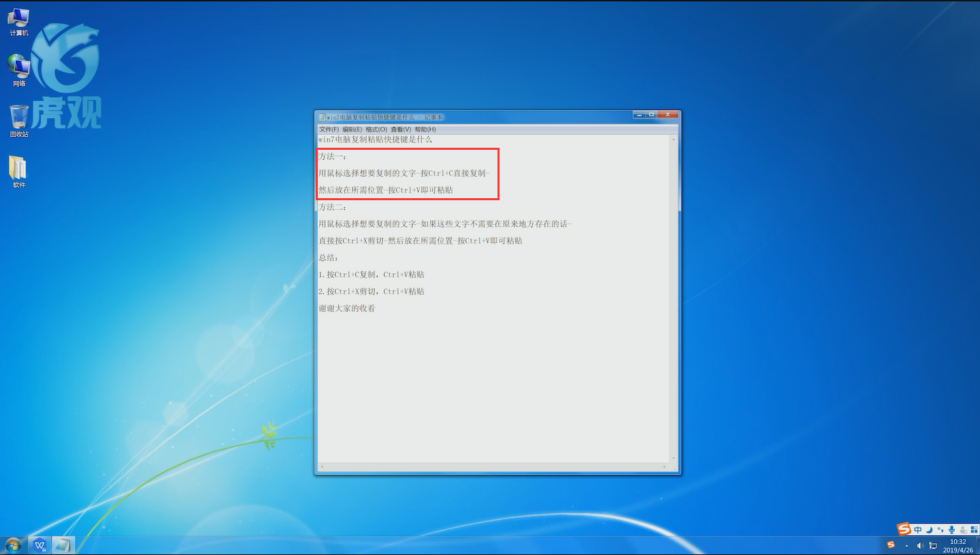This screenshot has width=980, height=555.
Task: Click Notepad vertical scrollbar up arrow
Action: tap(674, 139)
